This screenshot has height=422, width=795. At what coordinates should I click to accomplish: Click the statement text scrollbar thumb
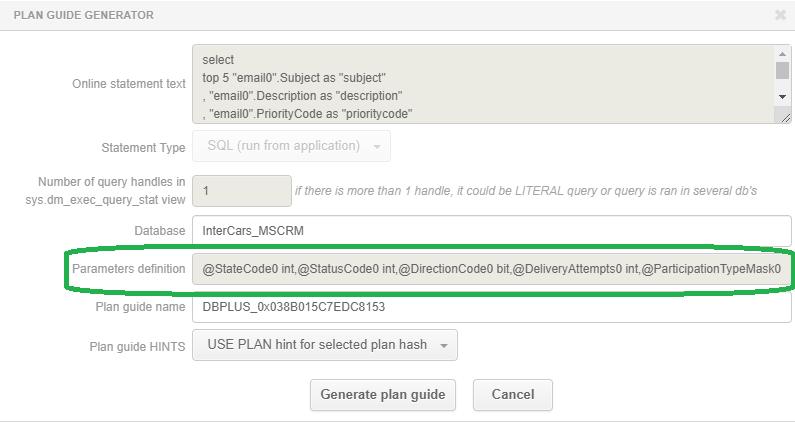pyautogui.click(x=782, y=71)
